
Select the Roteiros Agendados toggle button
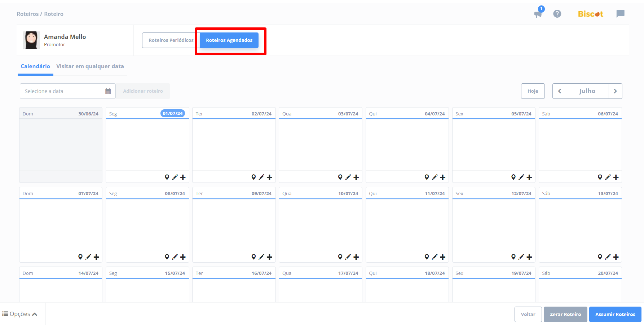tap(229, 40)
